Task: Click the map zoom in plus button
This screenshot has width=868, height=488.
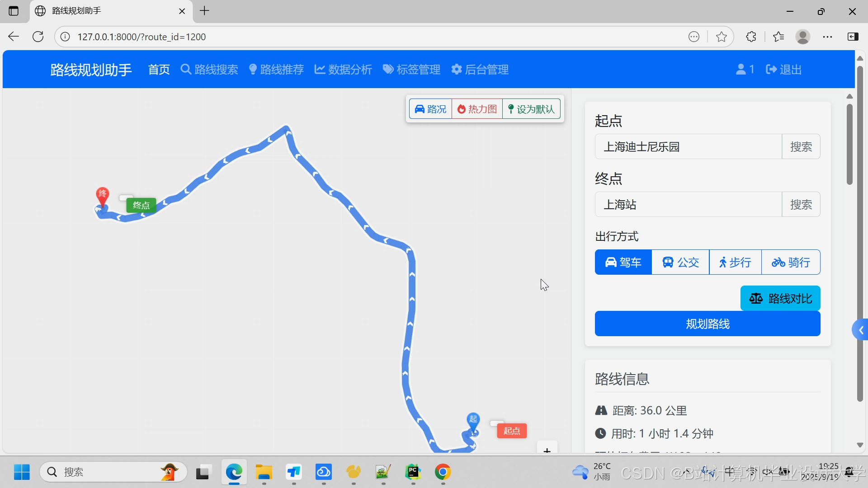Action: (547, 450)
